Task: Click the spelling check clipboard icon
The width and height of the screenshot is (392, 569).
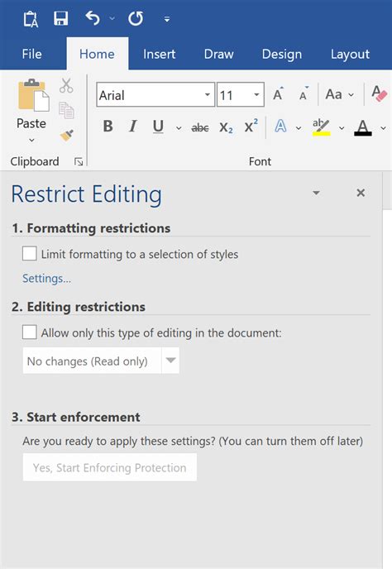Action: (x=31, y=18)
